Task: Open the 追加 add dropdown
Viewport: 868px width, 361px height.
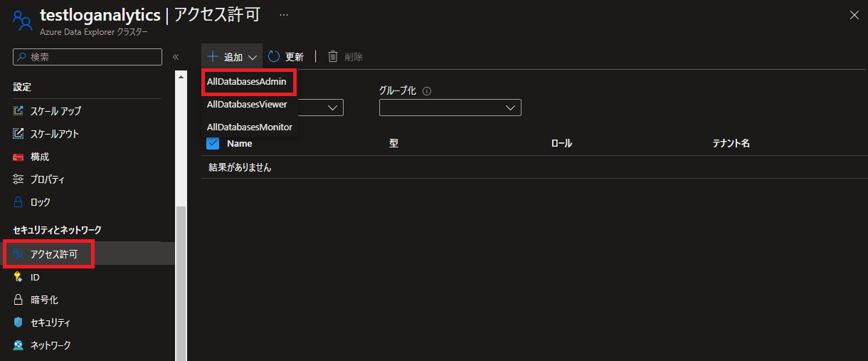Action: coord(232,57)
